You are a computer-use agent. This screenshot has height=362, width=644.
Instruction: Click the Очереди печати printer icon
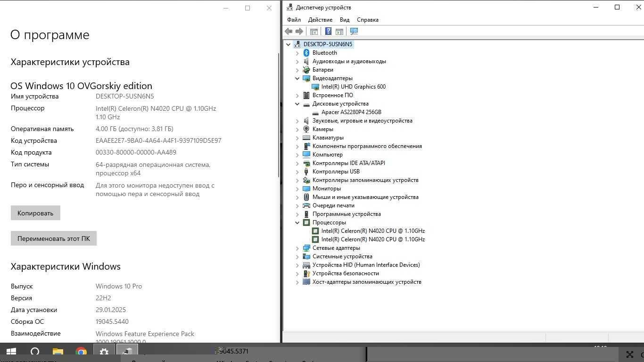coord(306,206)
